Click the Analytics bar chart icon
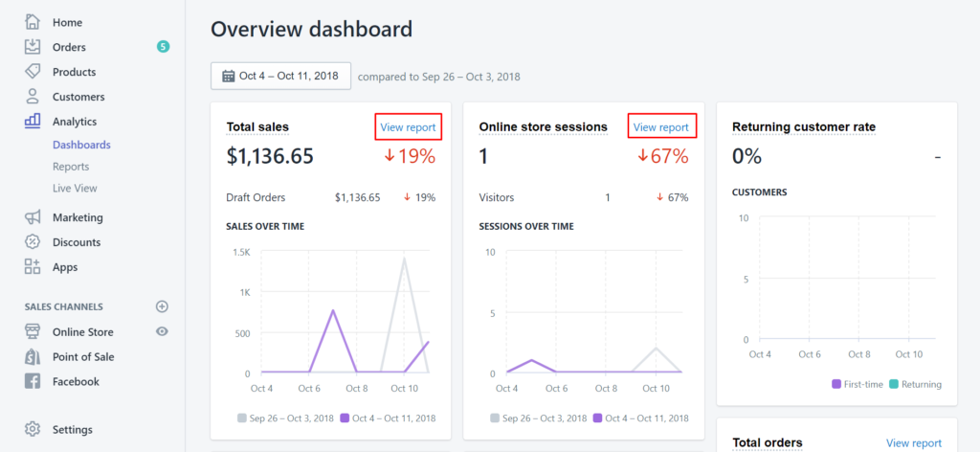 pos(33,121)
